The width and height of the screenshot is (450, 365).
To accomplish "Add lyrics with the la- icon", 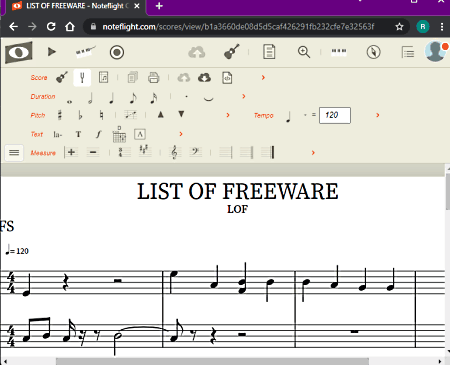I will coord(57,134).
